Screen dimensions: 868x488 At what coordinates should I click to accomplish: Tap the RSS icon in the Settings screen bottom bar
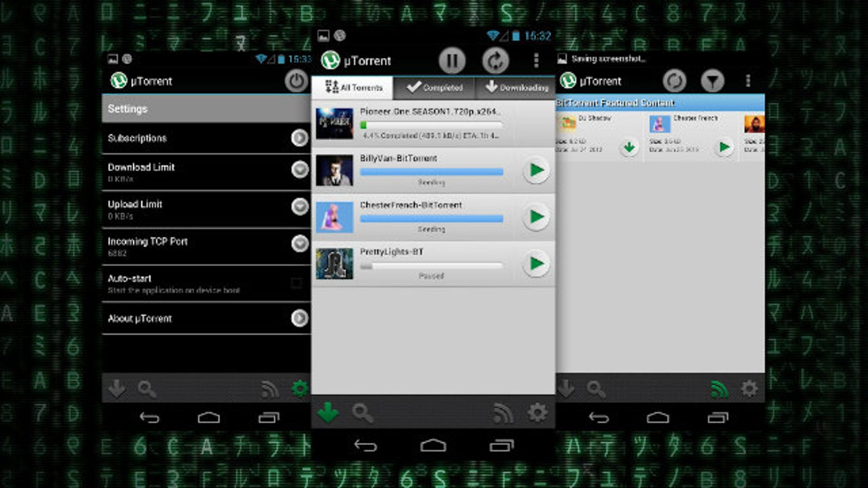coord(270,389)
